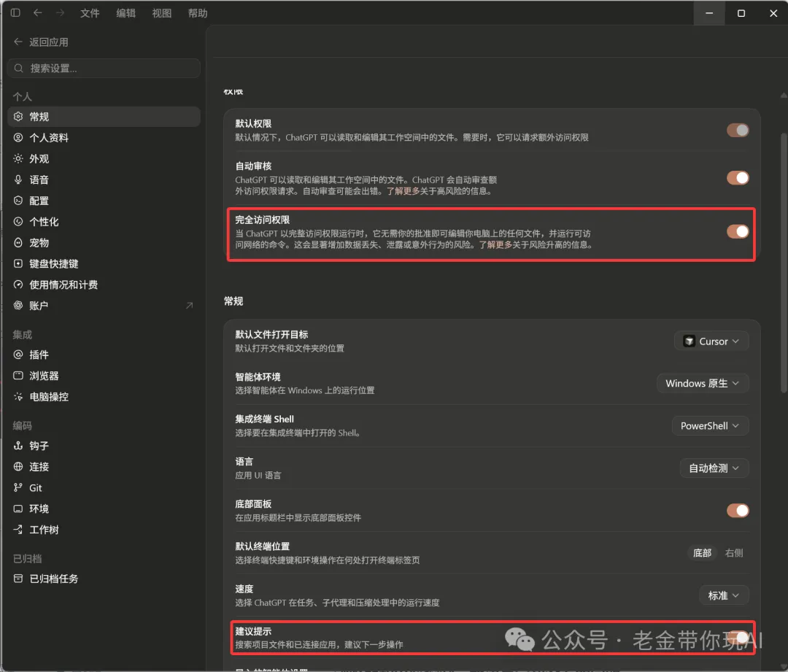
Task: Open the 已归档任务 page
Action: pos(104,579)
